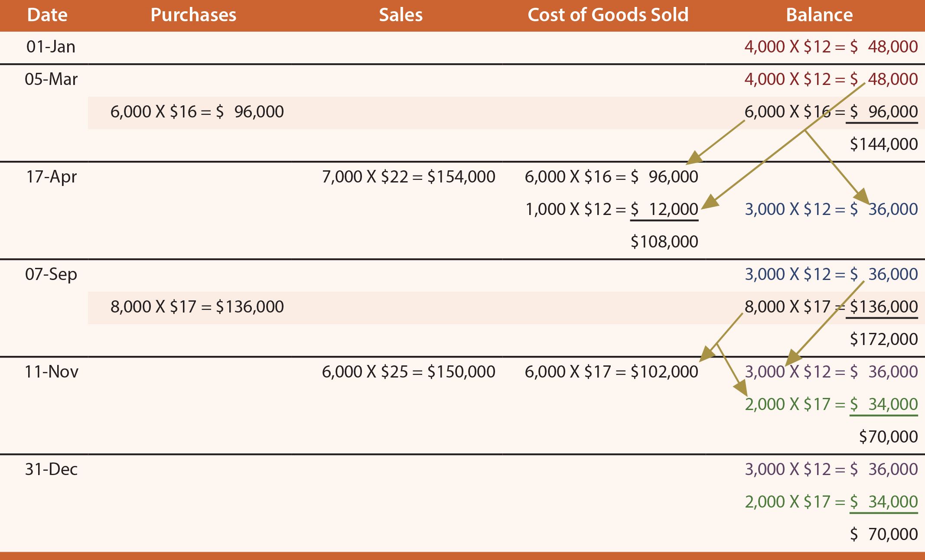
Task: Click the 6,000 X $16 purchase entry
Action: click(x=197, y=112)
